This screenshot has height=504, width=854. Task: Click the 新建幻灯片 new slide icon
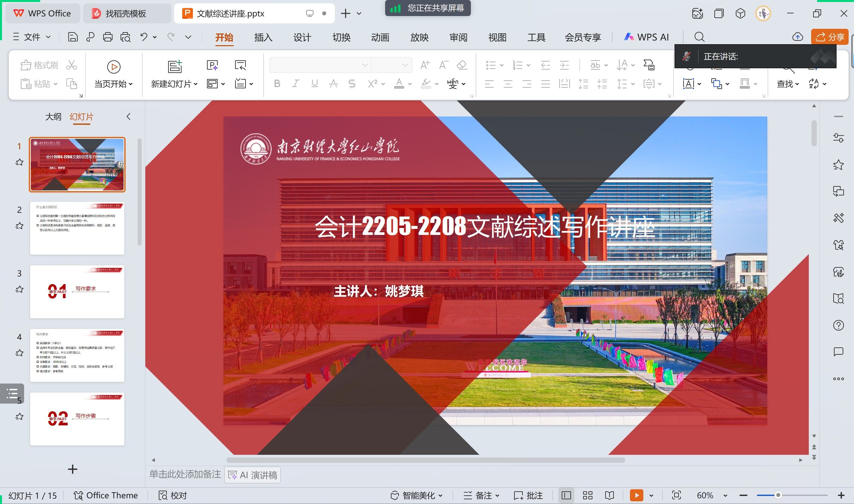click(x=175, y=67)
